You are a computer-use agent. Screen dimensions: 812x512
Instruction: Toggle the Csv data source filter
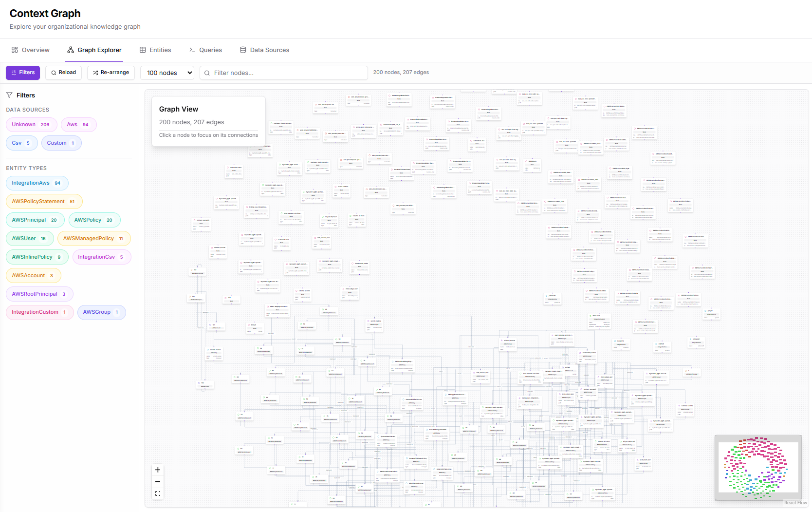click(x=22, y=143)
